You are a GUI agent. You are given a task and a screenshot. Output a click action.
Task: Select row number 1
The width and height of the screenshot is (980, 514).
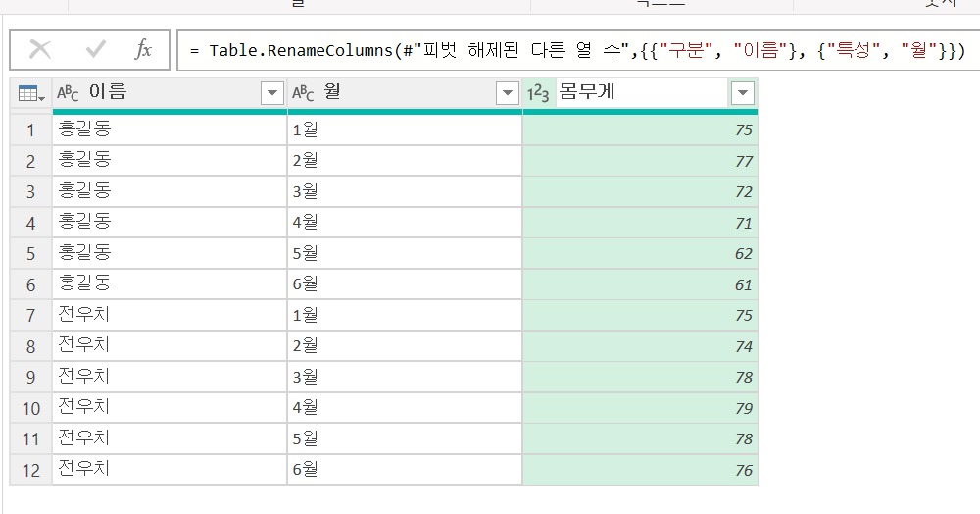click(30, 130)
